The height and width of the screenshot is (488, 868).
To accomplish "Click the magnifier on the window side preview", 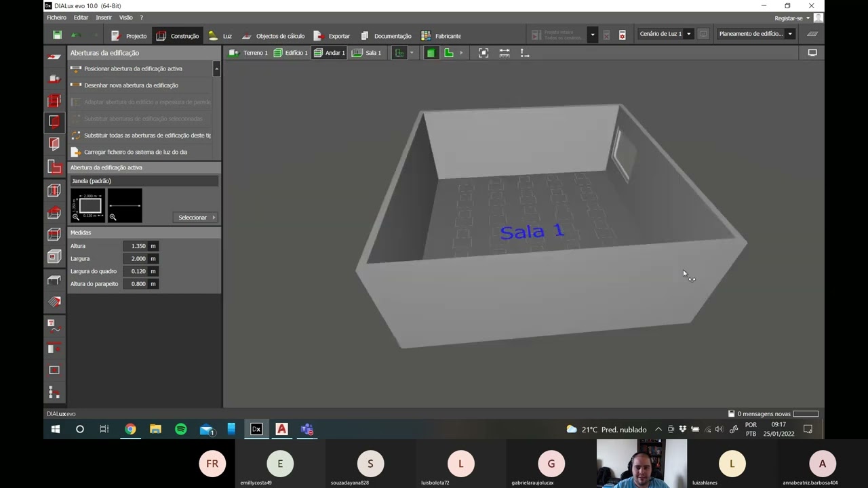I will coord(113,217).
